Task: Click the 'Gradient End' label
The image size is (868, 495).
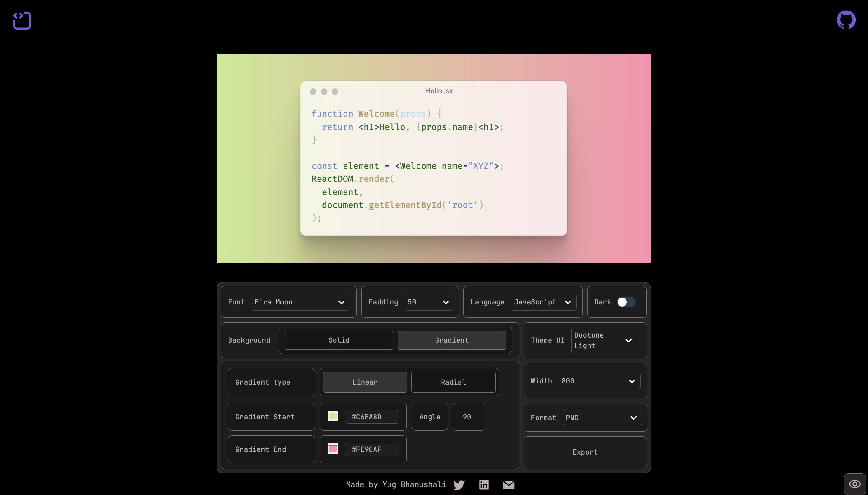Action: coord(261,449)
